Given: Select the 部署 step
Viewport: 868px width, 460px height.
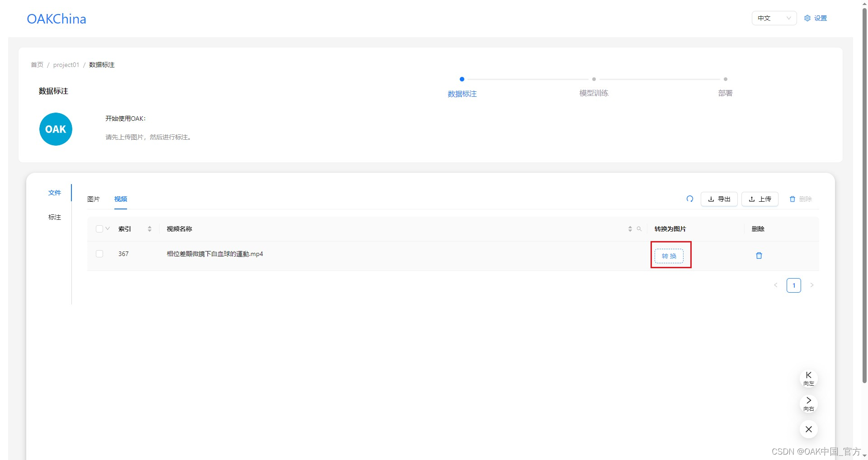Looking at the screenshot, I should pyautogui.click(x=725, y=93).
